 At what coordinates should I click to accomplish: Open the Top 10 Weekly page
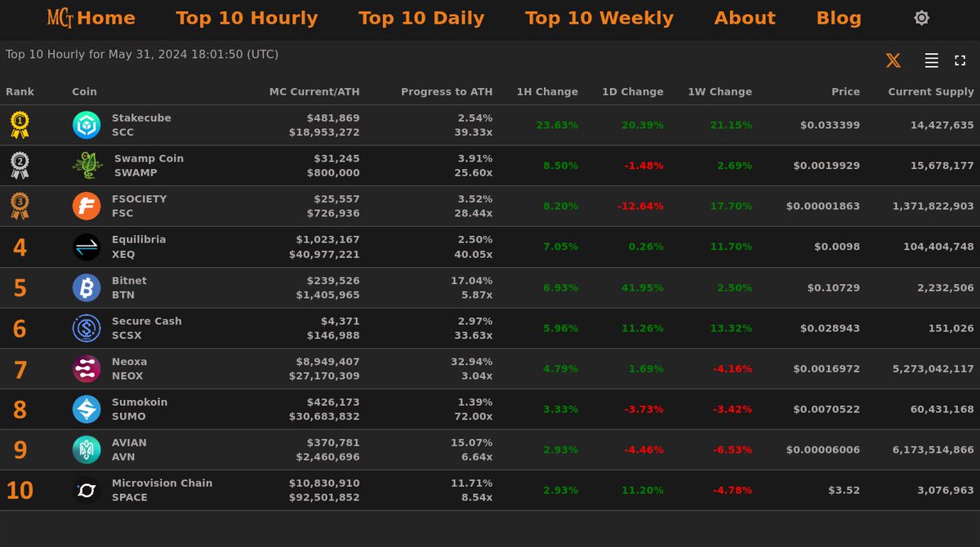coord(599,18)
